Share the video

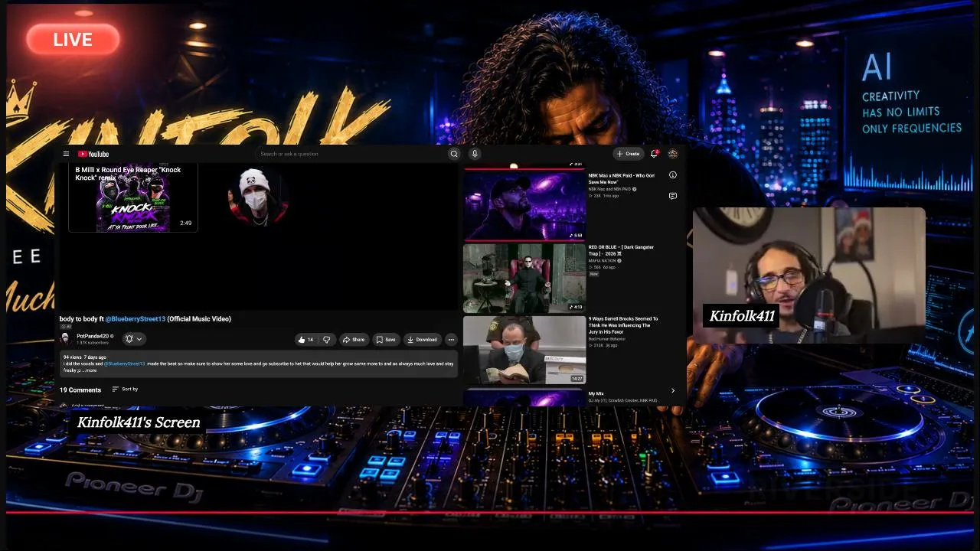pos(354,339)
